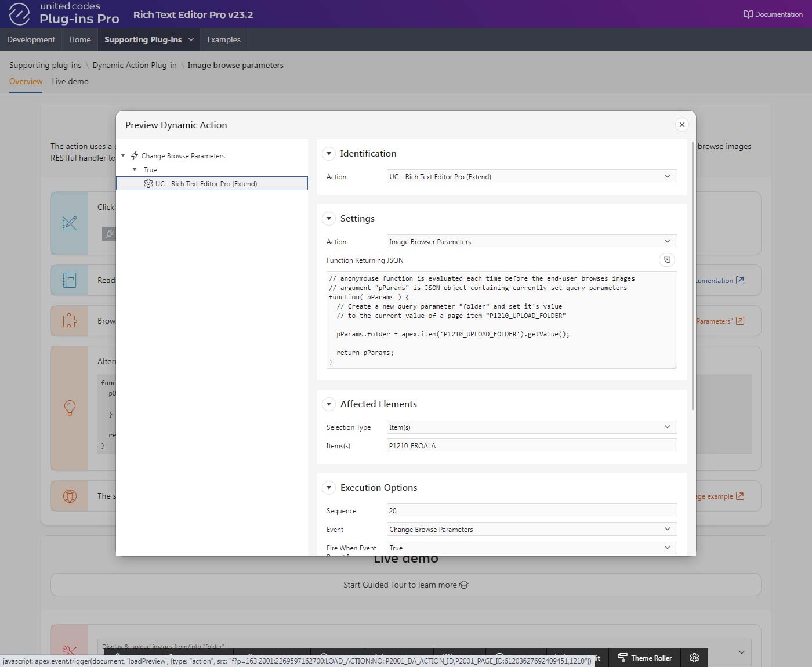This screenshot has width=812, height=667.
Task: Open the Documentation link in header
Action: pos(773,14)
